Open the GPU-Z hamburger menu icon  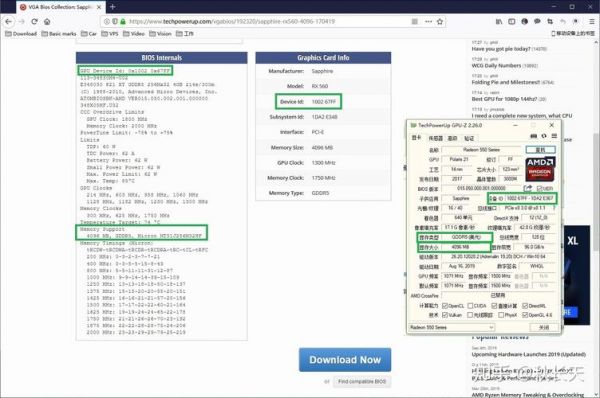[x=554, y=136]
